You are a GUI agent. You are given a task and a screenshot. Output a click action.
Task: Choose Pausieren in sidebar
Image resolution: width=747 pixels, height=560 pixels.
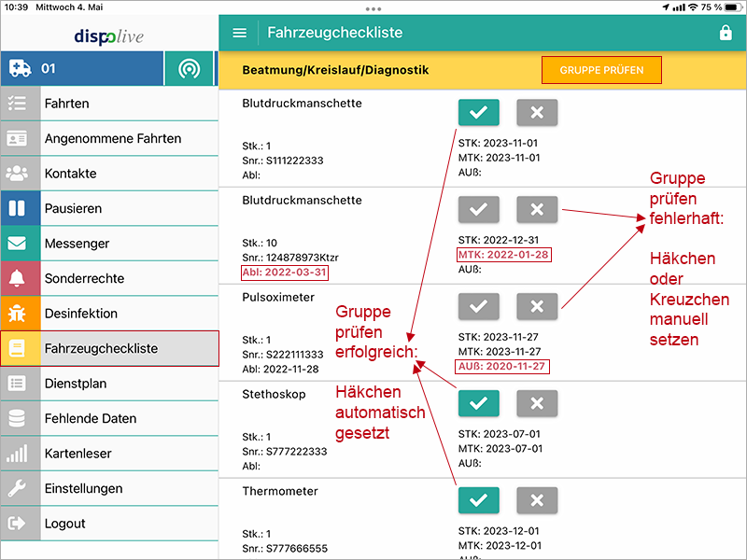point(109,208)
